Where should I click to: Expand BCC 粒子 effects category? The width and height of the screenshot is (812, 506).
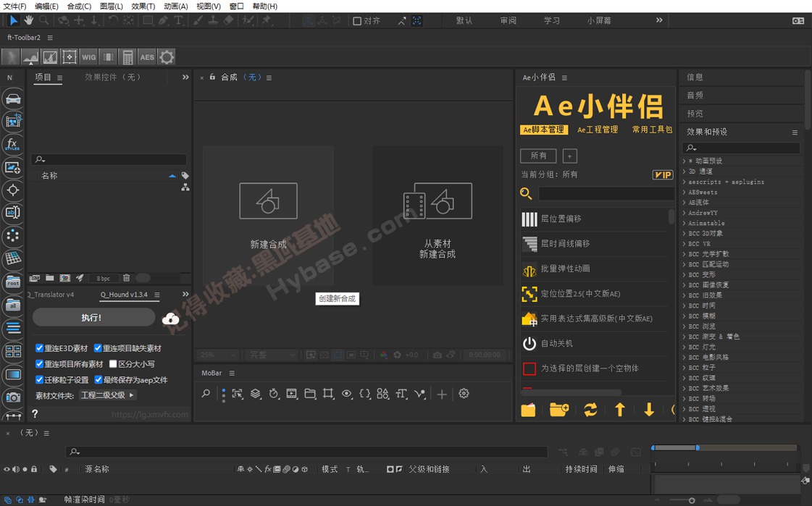pos(684,367)
